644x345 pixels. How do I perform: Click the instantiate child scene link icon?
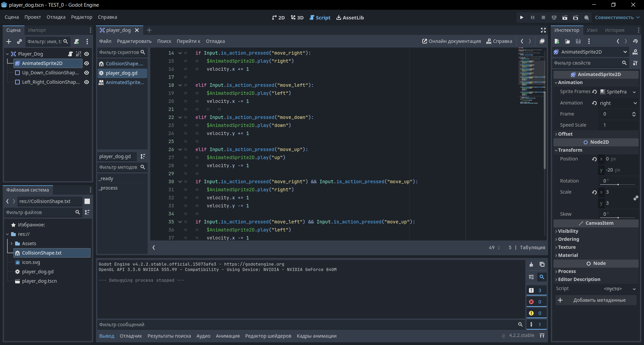coord(19,42)
